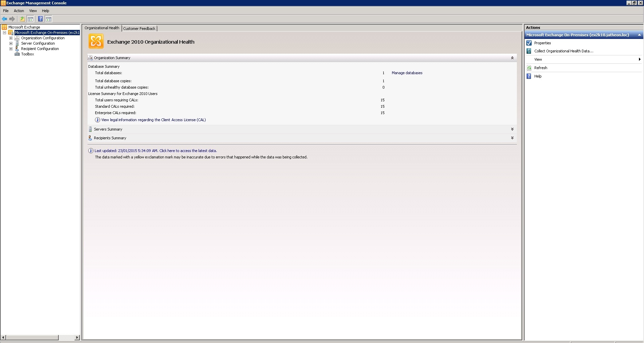Select the Organization Configuration node icon
This screenshot has height=343, width=644.
(17, 38)
